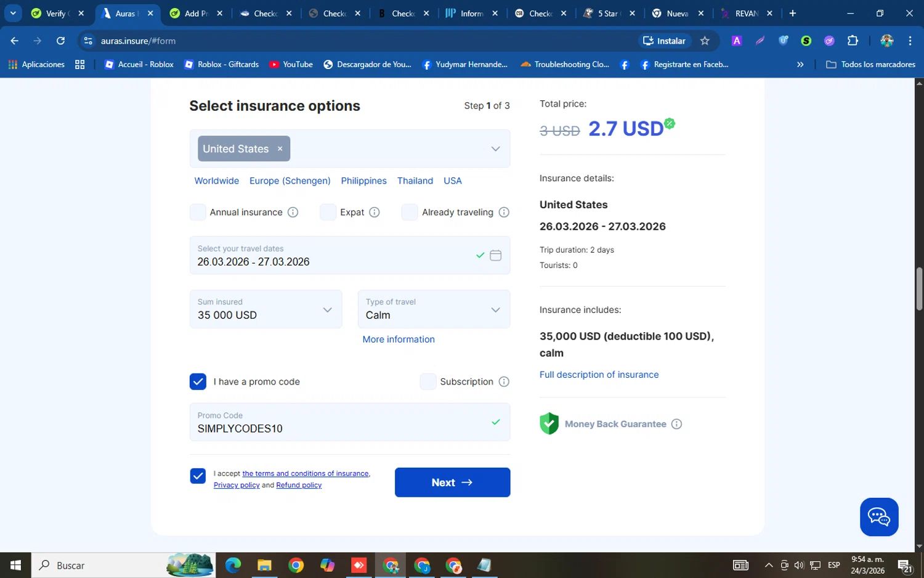
Task: Open Accueil - Roblox bookmark
Action: click(139, 64)
